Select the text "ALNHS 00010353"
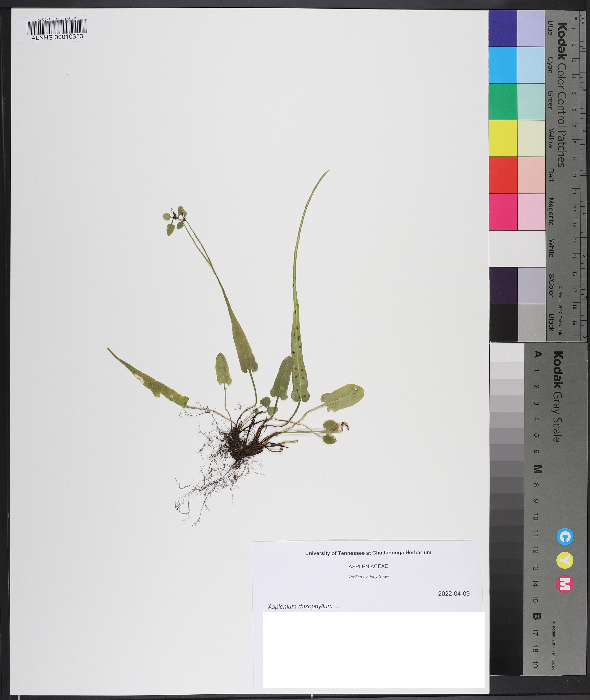590x700 pixels. [x=57, y=37]
